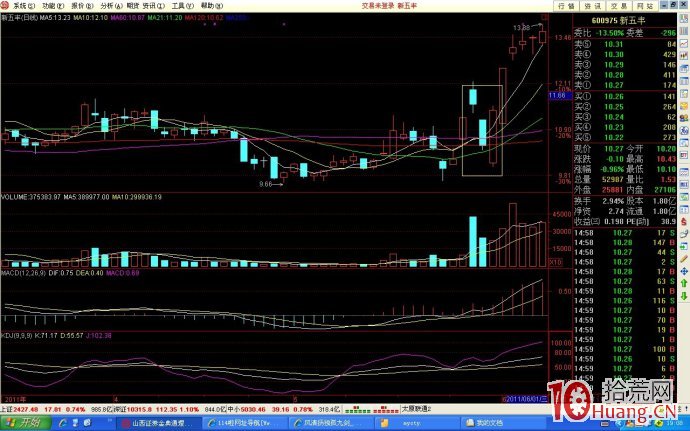Click the line chart icon in right toolbar
Viewport: 690px width, 431px height.
pos(684,44)
